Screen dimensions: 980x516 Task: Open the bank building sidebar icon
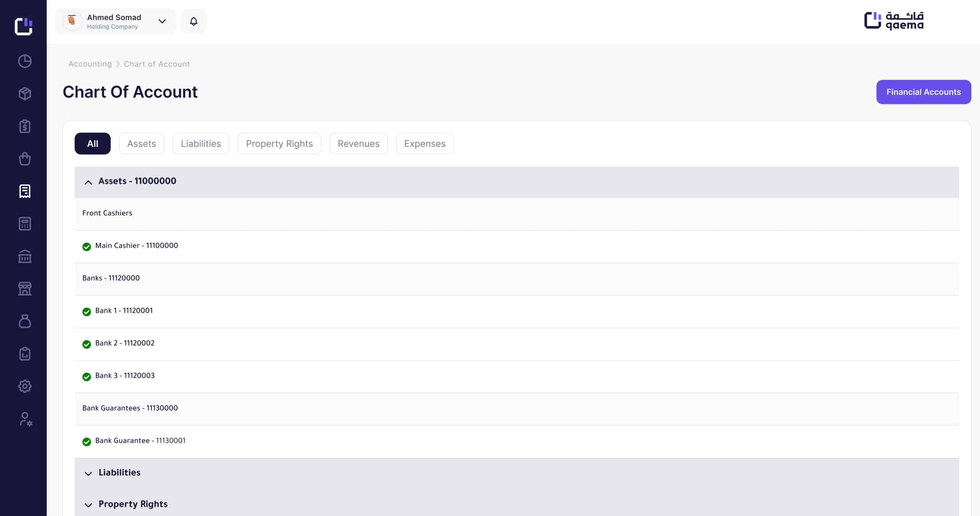coord(25,256)
